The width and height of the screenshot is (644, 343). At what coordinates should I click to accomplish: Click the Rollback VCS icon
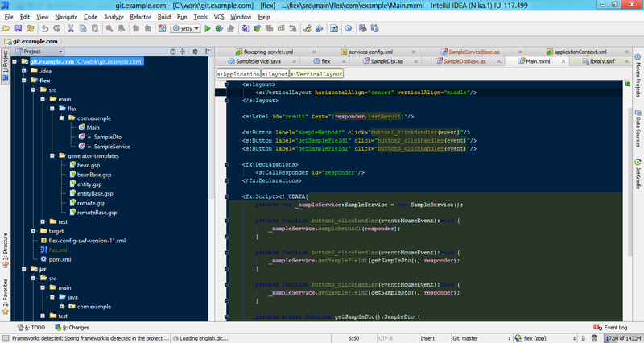pyautogui.click(x=292, y=28)
